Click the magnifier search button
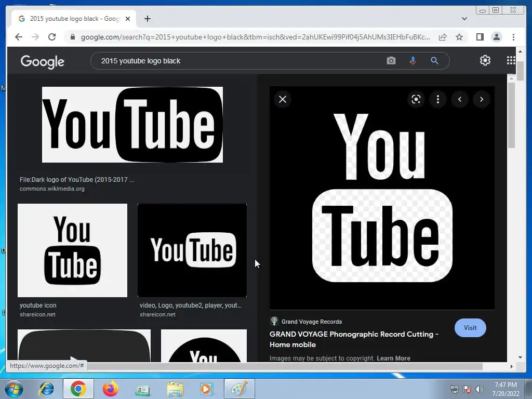The image size is (532, 399). (434, 61)
